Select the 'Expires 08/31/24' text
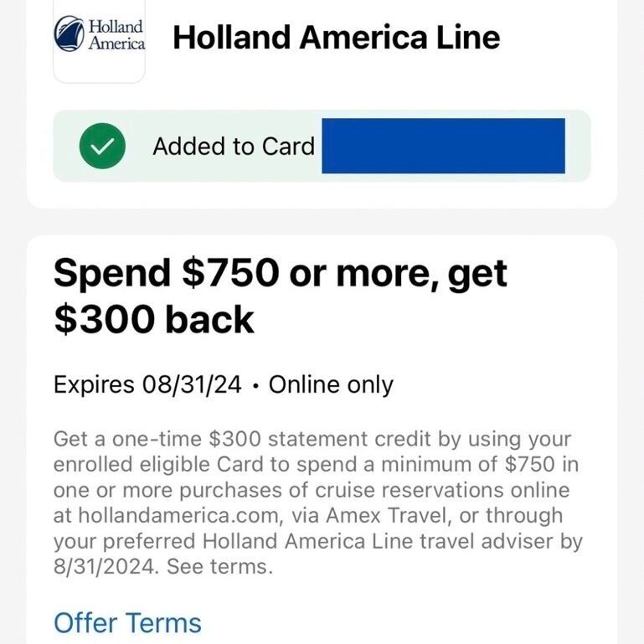Viewport: 644px width, 644px height. pyautogui.click(x=147, y=385)
